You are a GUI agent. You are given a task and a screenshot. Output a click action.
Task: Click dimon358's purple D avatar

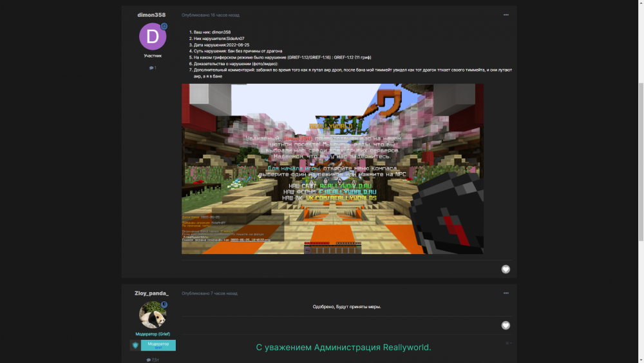153,36
